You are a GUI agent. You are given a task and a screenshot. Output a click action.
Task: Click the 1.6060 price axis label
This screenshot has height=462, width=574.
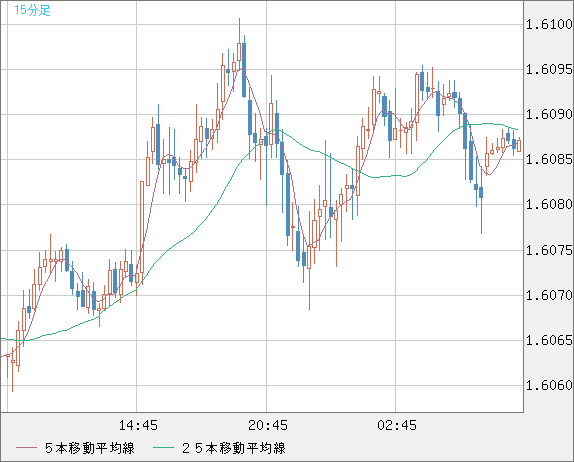tap(549, 385)
